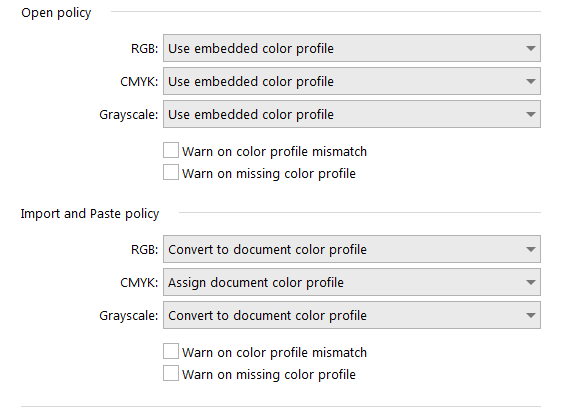Viewport: 562px width, 408px height.
Task: Click the CMYK label under Import and Paste
Action: coord(139,283)
